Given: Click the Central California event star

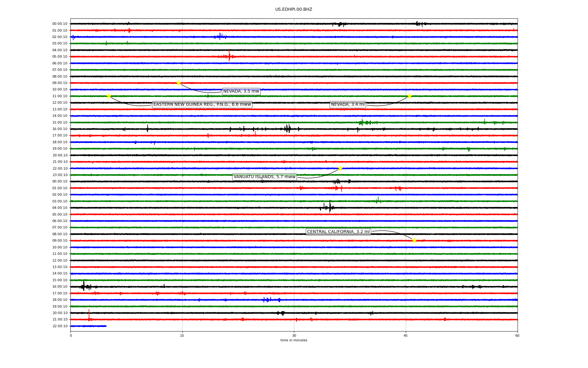Looking at the screenshot, I should click(414, 241).
